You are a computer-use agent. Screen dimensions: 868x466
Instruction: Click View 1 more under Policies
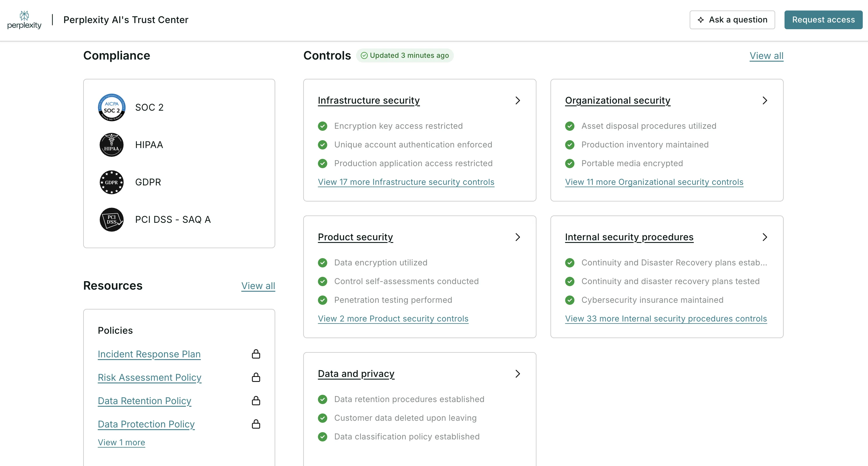[x=121, y=442]
